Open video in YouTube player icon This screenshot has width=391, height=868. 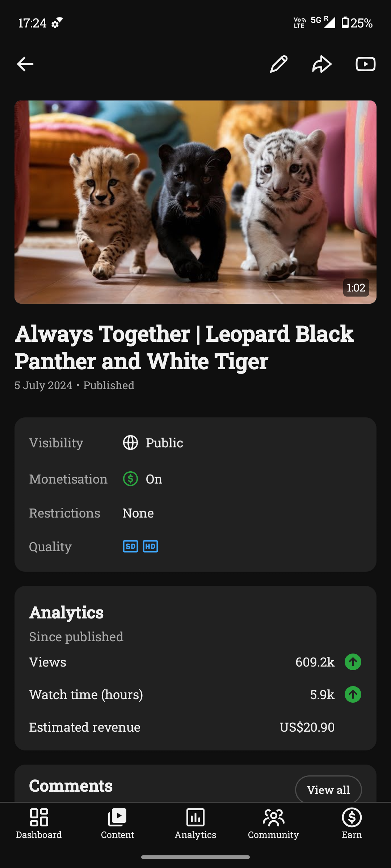point(365,64)
